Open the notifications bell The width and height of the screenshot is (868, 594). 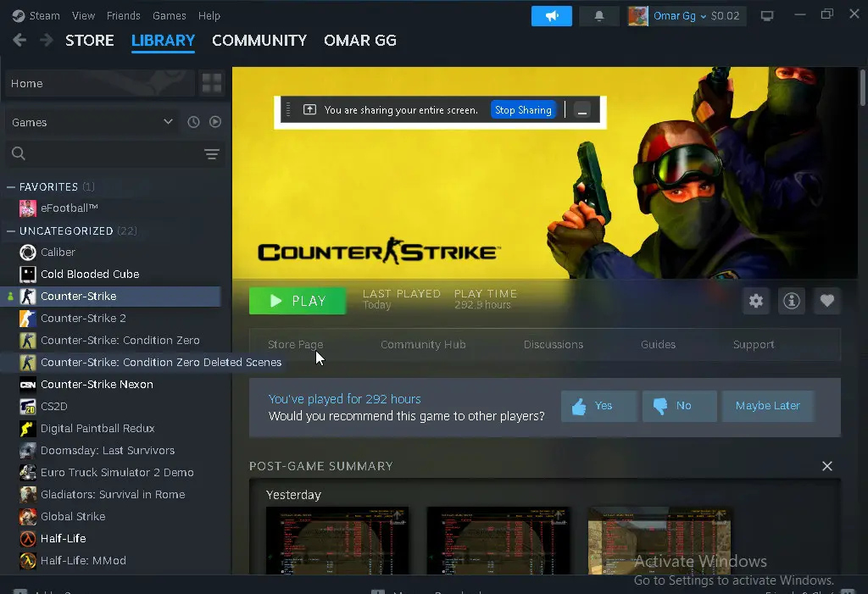[600, 16]
